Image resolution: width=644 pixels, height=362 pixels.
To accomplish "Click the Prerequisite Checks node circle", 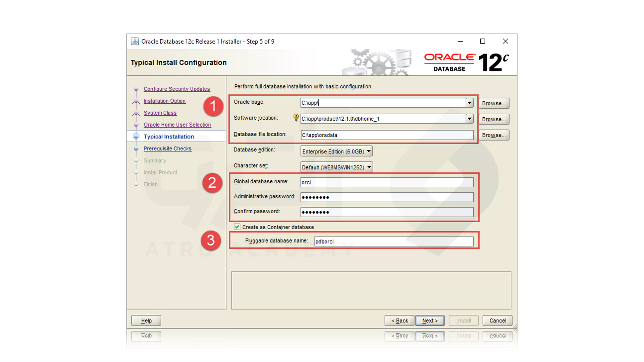I will (x=136, y=148).
